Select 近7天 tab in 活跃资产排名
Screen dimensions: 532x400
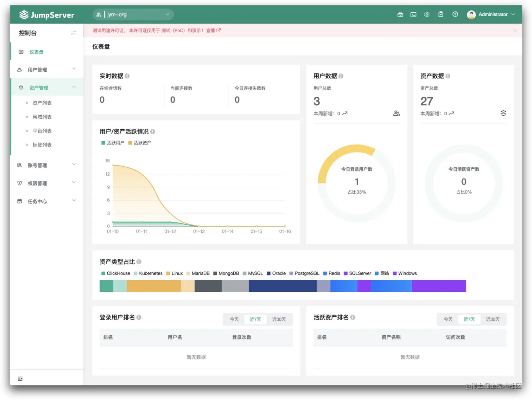click(469, 319)
